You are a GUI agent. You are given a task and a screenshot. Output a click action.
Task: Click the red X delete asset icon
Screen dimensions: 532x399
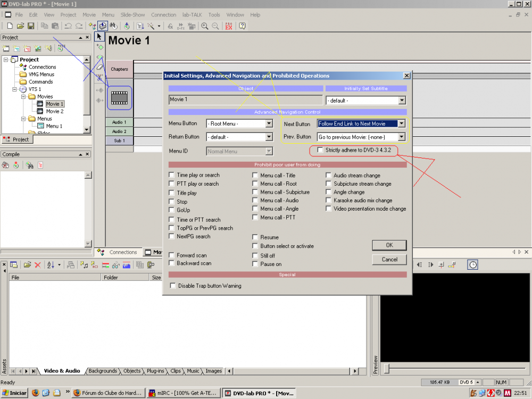click(x=38, y=265)
